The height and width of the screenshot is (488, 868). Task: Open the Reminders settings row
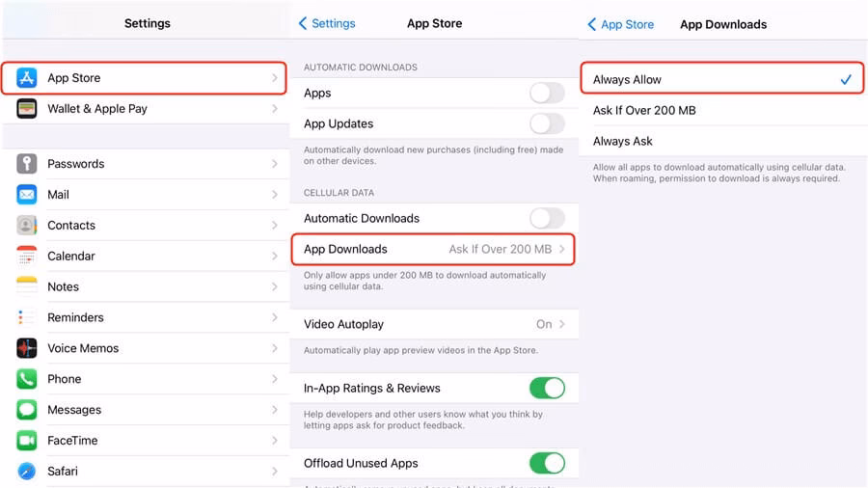(145, 317)
